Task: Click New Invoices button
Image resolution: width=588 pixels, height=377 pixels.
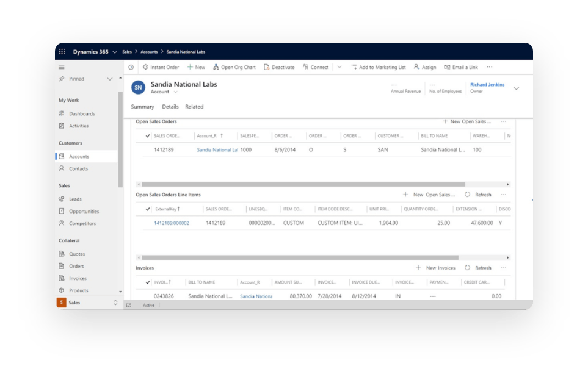Action: click(x=436, y=268)
